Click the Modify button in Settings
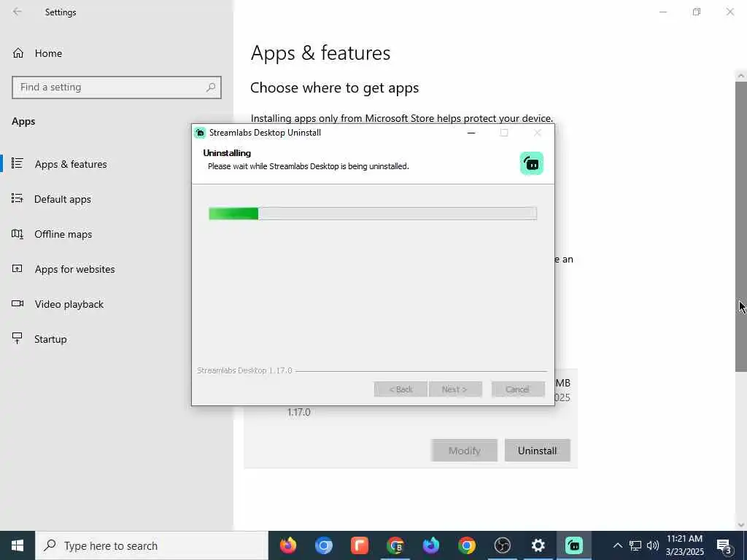Viewport: 747px width, 560px height. coord(464,451)
